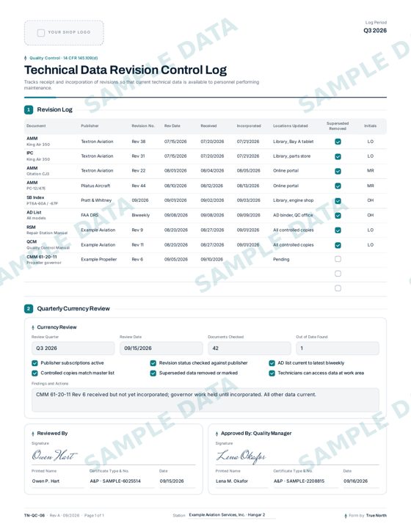Toggle Revision status checked against publisher

(x=153, y=363)
